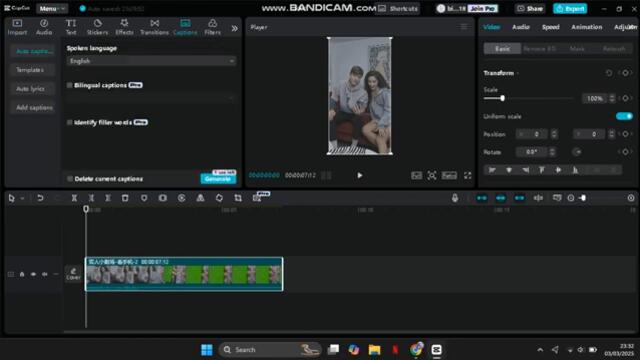Toggle the second auto-snapping switch
Screen dimensions: 640x360
point(500,198)
